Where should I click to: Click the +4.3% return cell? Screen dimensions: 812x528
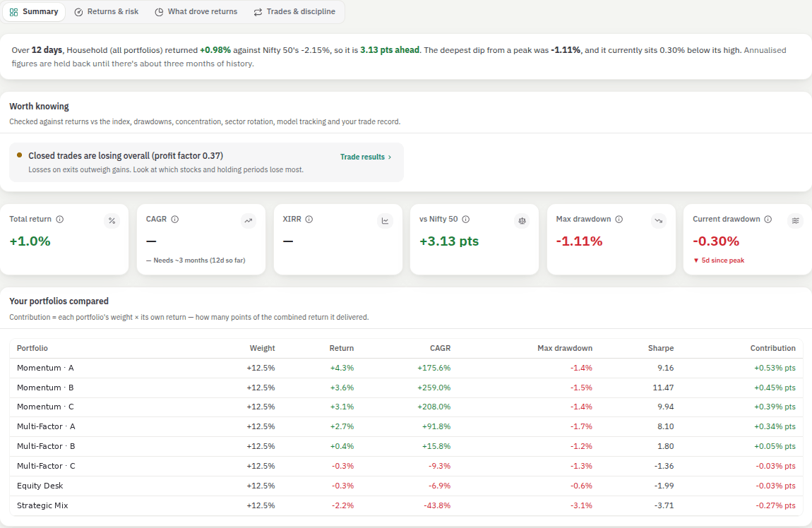pyautogui.click(x=342, y=368)
